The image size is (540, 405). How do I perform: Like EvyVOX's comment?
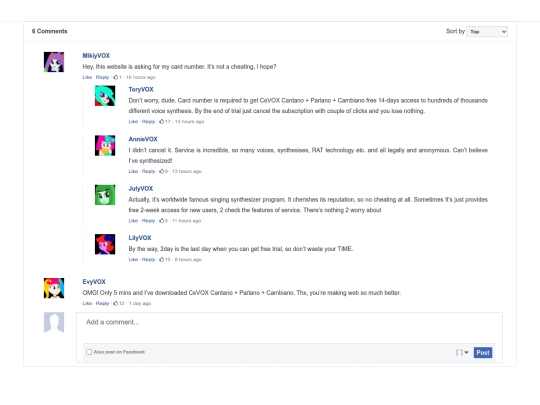87,303
